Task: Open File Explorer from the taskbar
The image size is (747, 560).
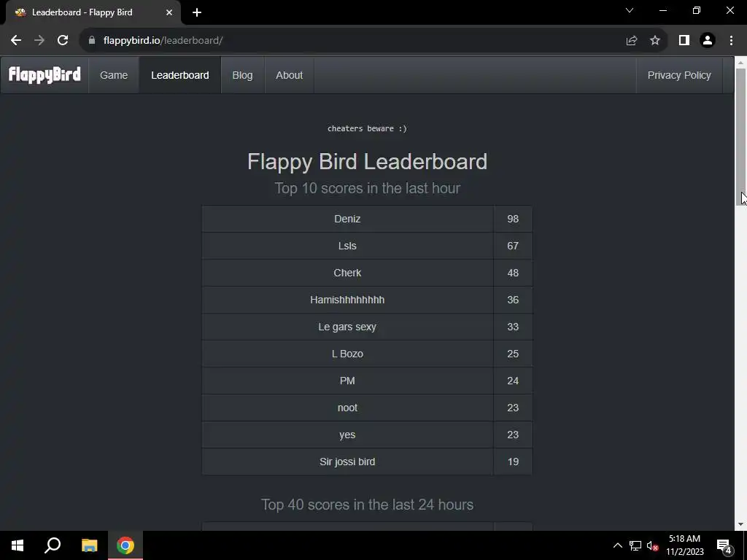Action: pyautogui.click(x=89, y=545)
